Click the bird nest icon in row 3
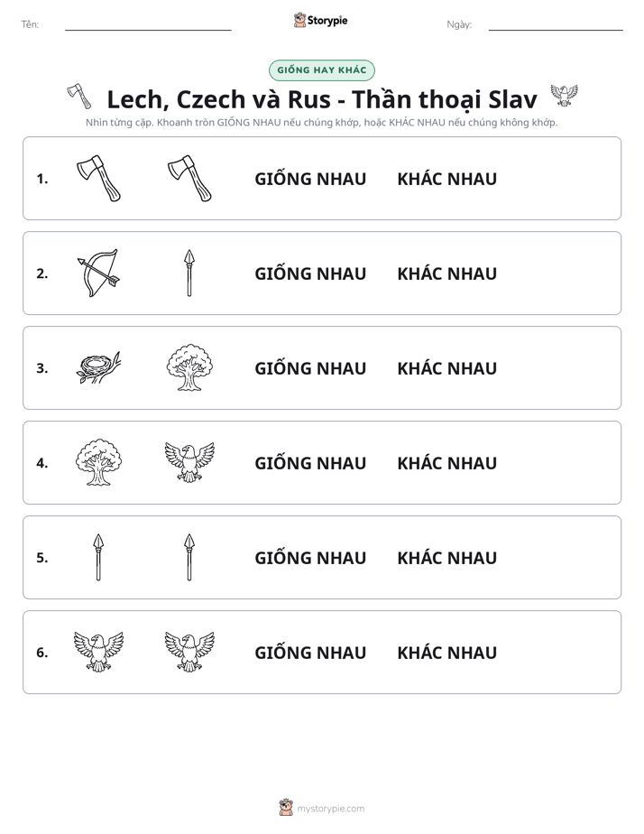 98,367
